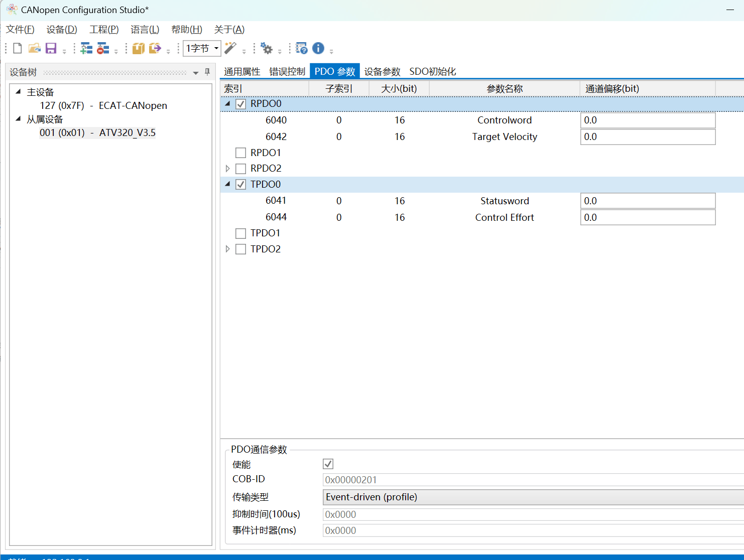Open the 设备(D) menu

(62, 30)
